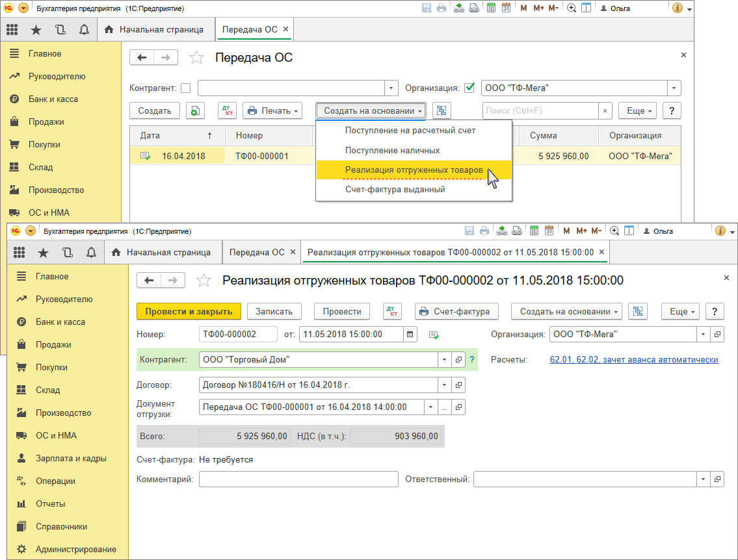Switch to Начальная страница tab in front window
The width and height of the screenshot is (738, 560).
pos(161,253)
